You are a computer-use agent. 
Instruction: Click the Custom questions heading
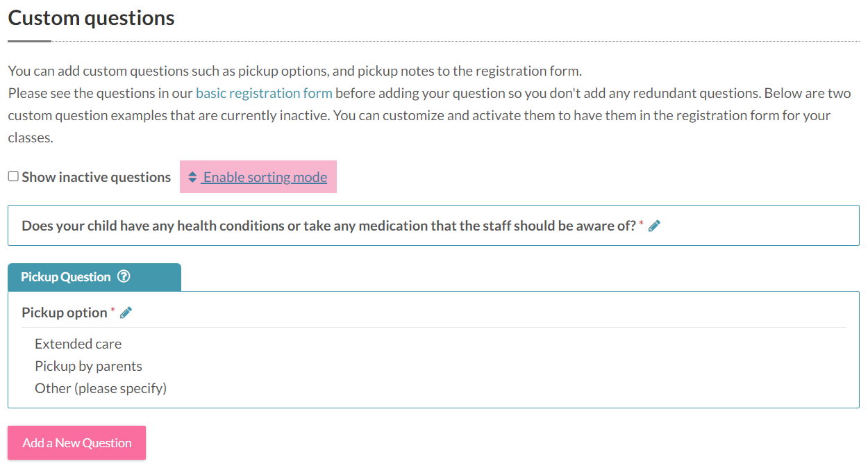91,17
